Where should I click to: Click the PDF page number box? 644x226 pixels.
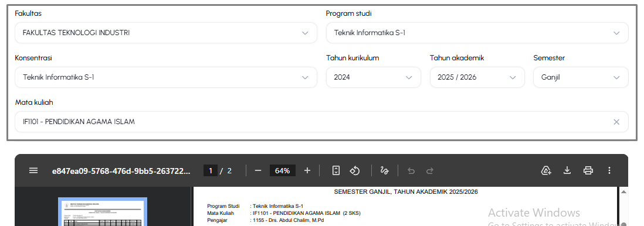(x=211, y=170)
